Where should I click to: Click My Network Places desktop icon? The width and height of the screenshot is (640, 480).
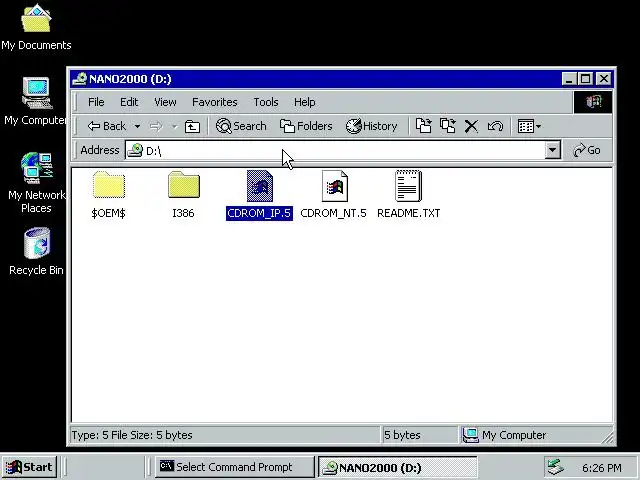coord(37,168)
